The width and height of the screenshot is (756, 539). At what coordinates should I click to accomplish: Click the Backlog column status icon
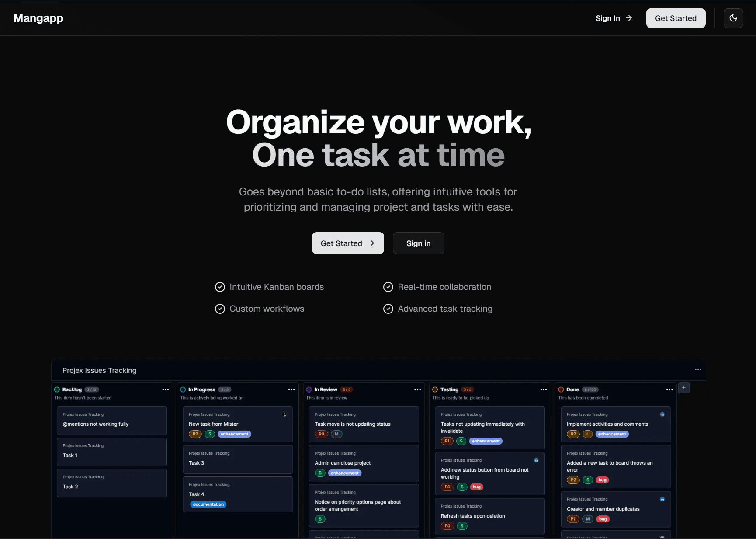(57, 389)
